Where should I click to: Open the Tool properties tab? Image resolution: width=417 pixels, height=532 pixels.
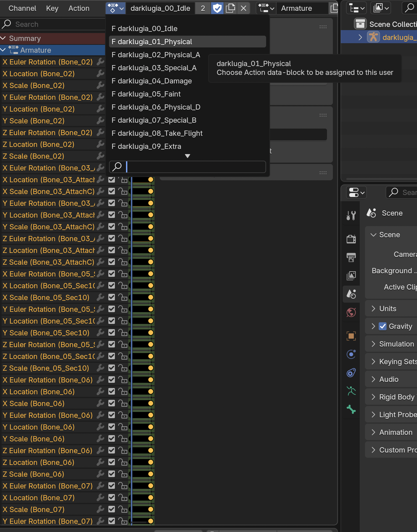[351, 216]
